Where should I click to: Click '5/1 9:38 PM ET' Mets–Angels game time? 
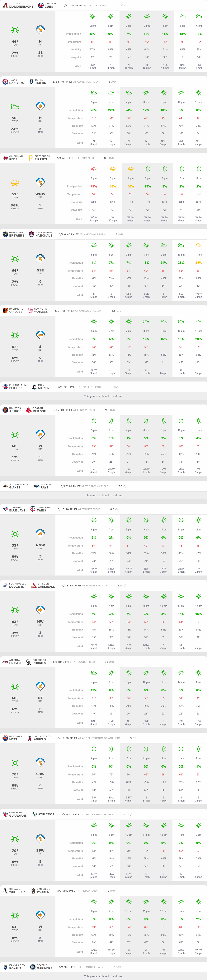pos(67,738)
